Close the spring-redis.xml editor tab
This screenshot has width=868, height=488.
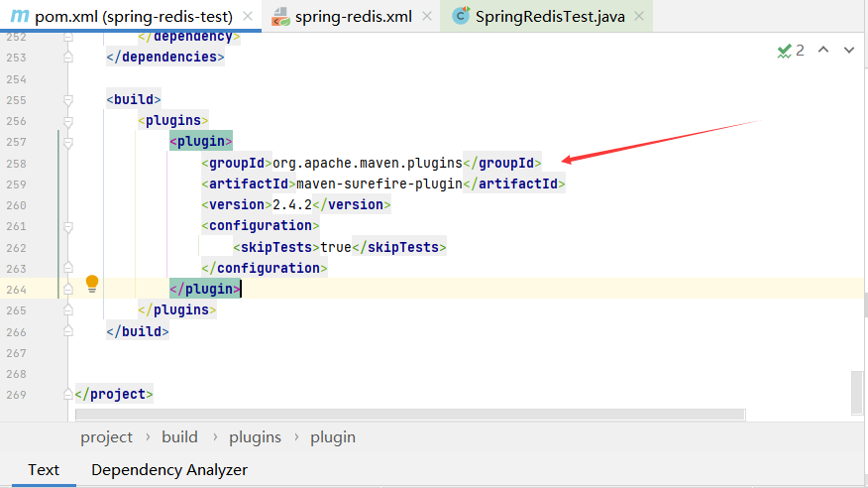427,17
